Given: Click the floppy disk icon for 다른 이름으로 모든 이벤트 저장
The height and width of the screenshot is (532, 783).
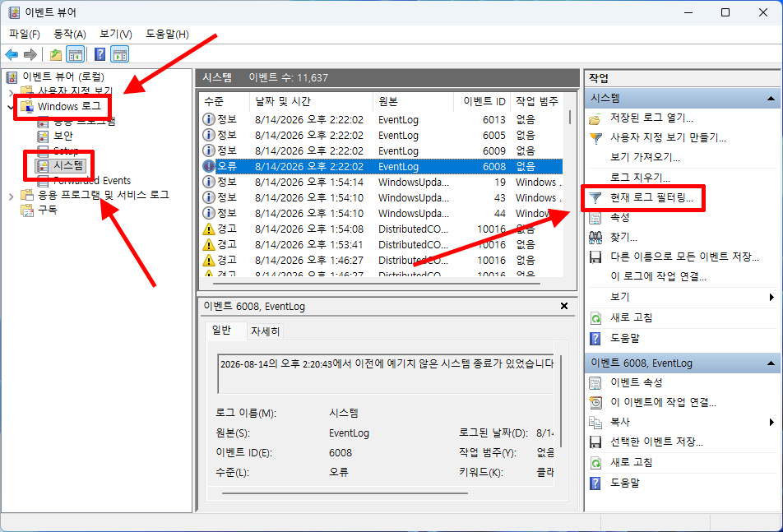Looking at the screenshot, I should coord(595,257).
